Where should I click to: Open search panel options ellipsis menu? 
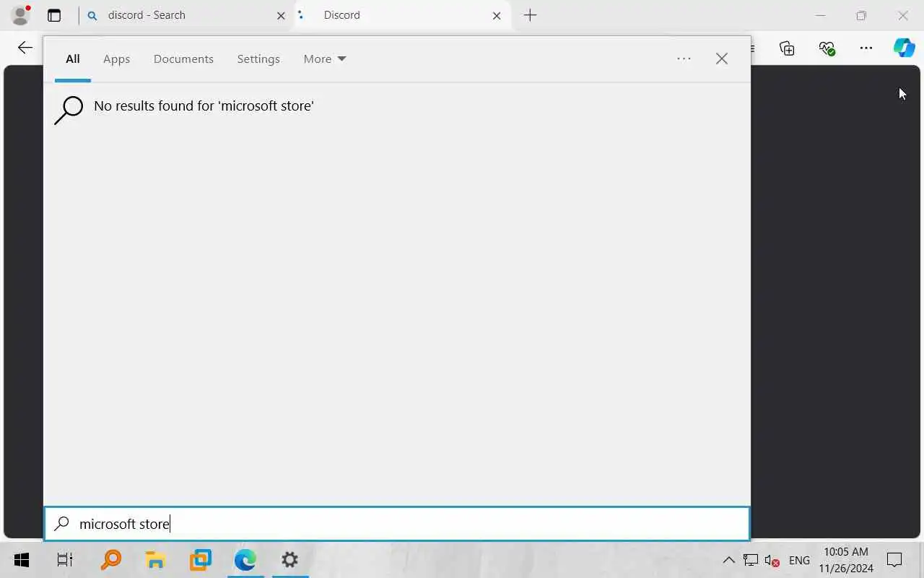(684, 59)
